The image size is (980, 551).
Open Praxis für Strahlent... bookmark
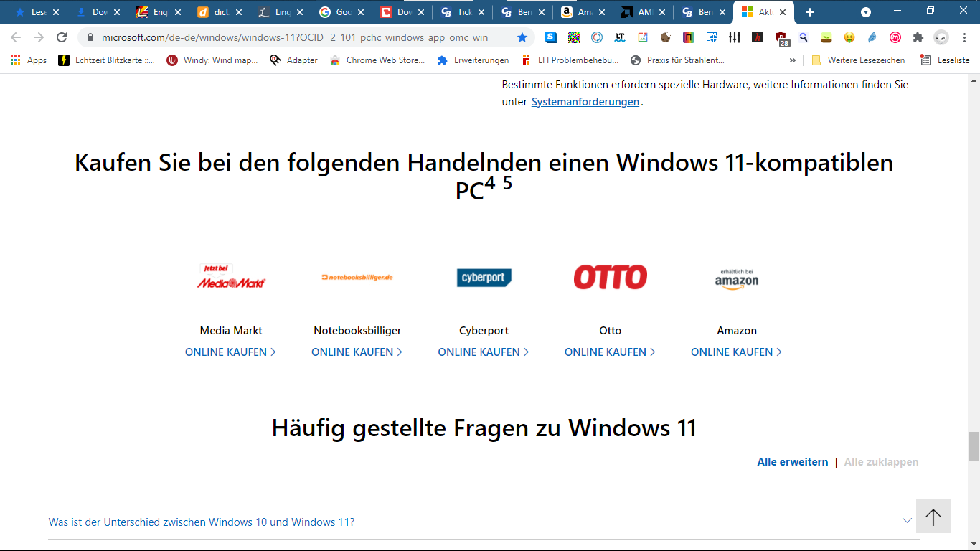pyautogui.click(x=677, y=60)
